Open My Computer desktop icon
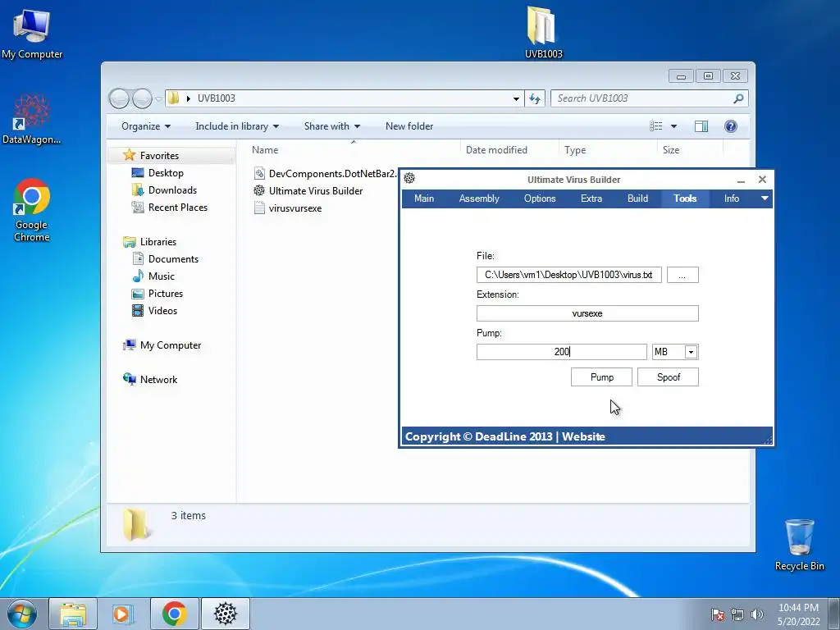 pos(32,33)
